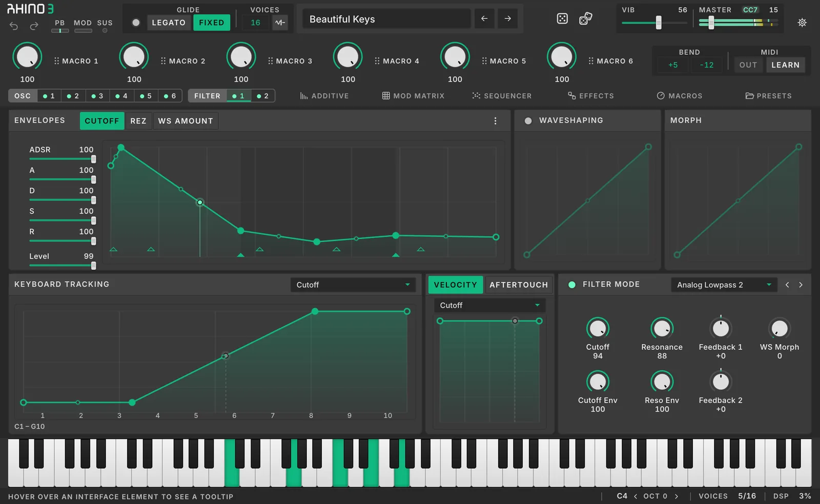Click the VIB slider handle
820x504 pixels.
(659, 23)
